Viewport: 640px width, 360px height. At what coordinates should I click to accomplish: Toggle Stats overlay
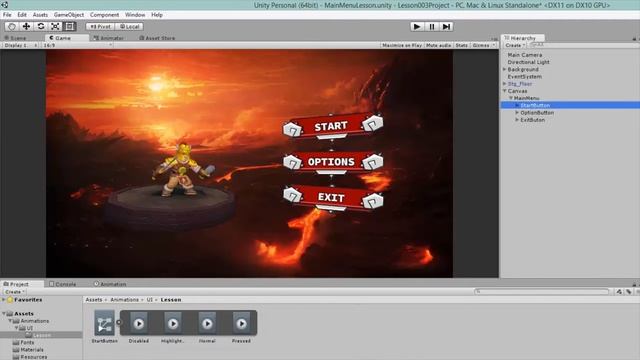pyautogui.click(x=462, y=45)
